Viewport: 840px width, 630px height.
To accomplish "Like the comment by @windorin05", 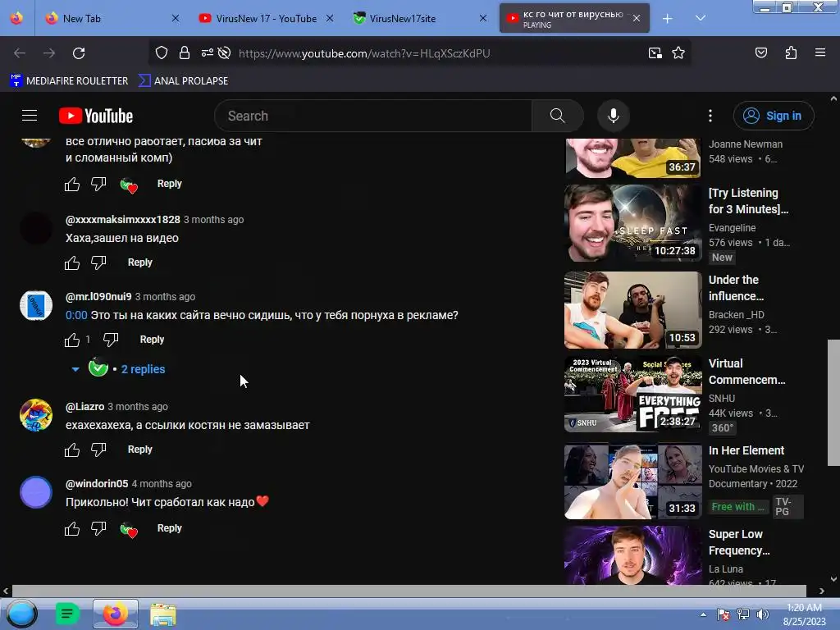I will click(72, 529).
